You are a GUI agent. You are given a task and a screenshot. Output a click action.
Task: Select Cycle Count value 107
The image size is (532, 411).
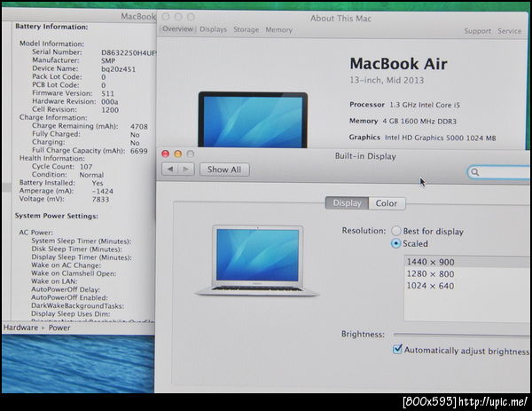(86, 166)
